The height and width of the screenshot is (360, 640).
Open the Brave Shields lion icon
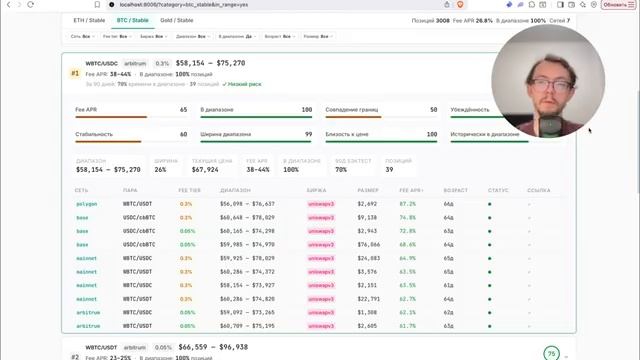tap(460, 5)
